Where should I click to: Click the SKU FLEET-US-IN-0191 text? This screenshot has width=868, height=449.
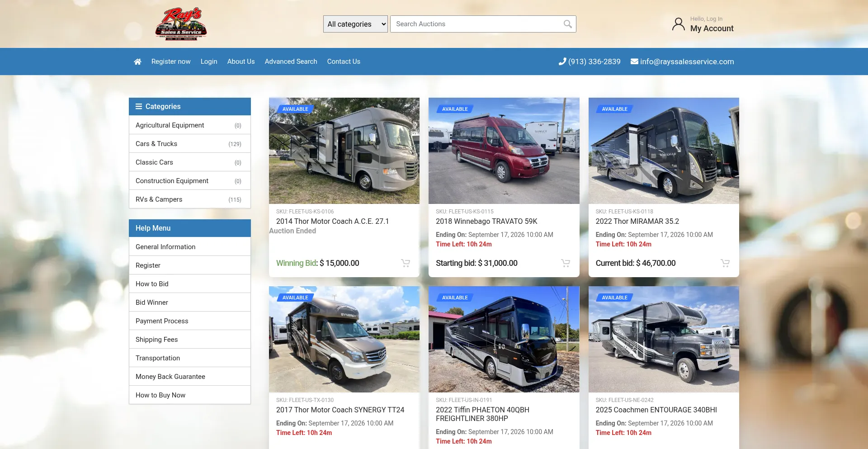coord(464,400)
